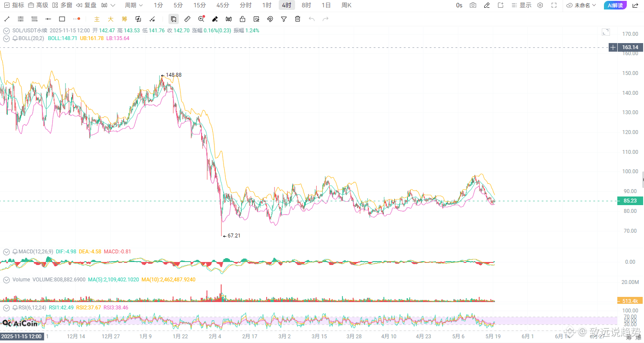This screenshot has width=644, height=343.
Task: Enter fullscreen mode with the corner-brackets icon
Action: click(x=554, y=5)
